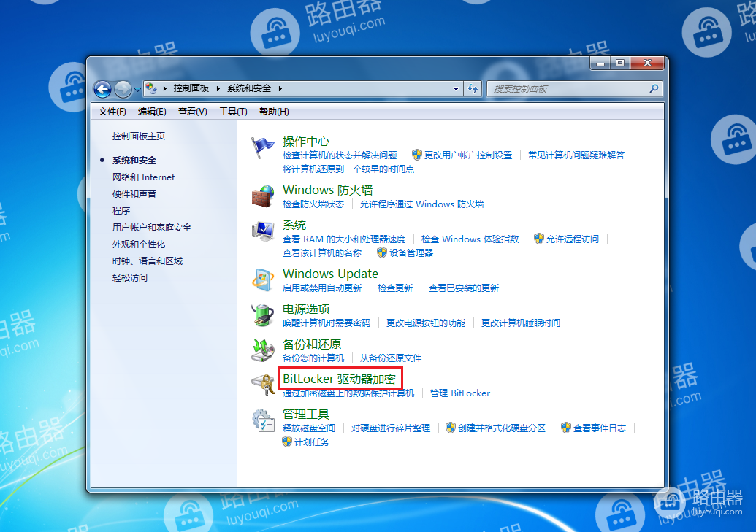Click 常见计算机问题疑难解答 link
This screenshot has width=756, height=532.
pyautogui.click(x=576, y=155)
